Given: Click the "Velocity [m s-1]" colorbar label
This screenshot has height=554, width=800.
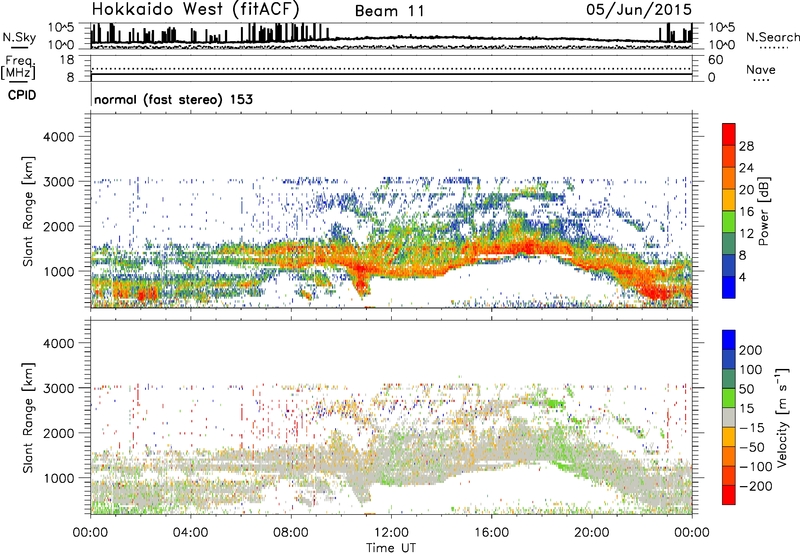Looking at the screenshot, I should point(782,417).
